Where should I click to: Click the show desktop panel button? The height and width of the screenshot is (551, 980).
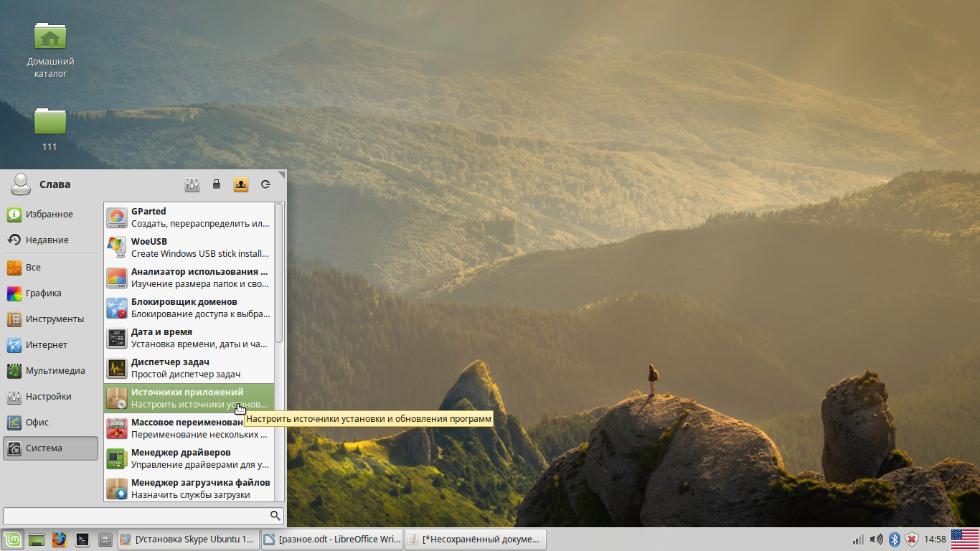click(37, 540)
